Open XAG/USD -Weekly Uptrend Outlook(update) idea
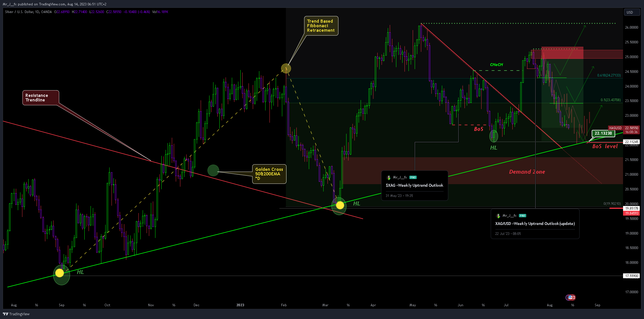The image size is (644, 319). point(535,224)
